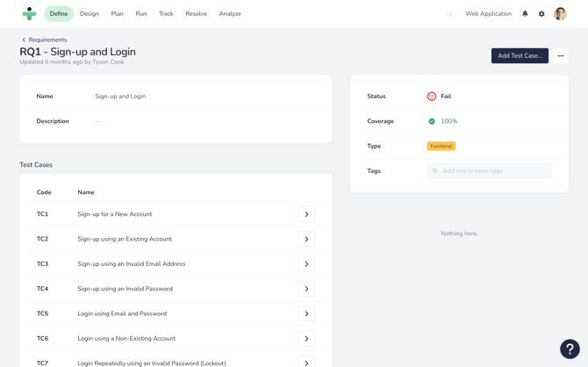Click the red Fail status face icon
588x367 pixels.
(x=432, y=97)
